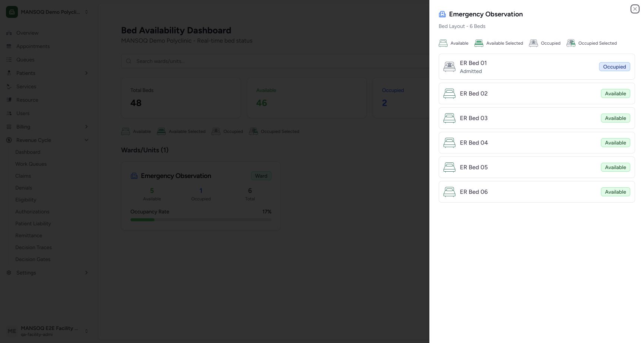Click the ER Bed 03 bed icon
Viewport: 644px width, 343px height.
449,118
